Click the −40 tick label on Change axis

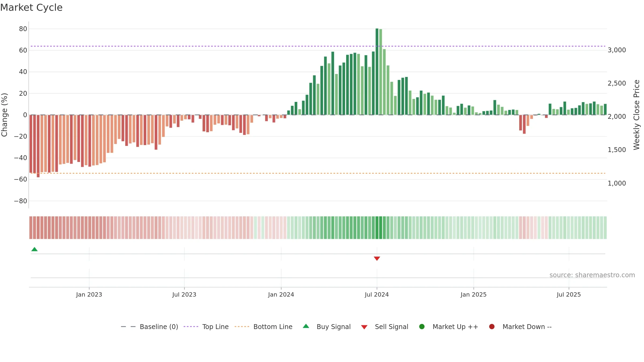click(x=21, y=158)
